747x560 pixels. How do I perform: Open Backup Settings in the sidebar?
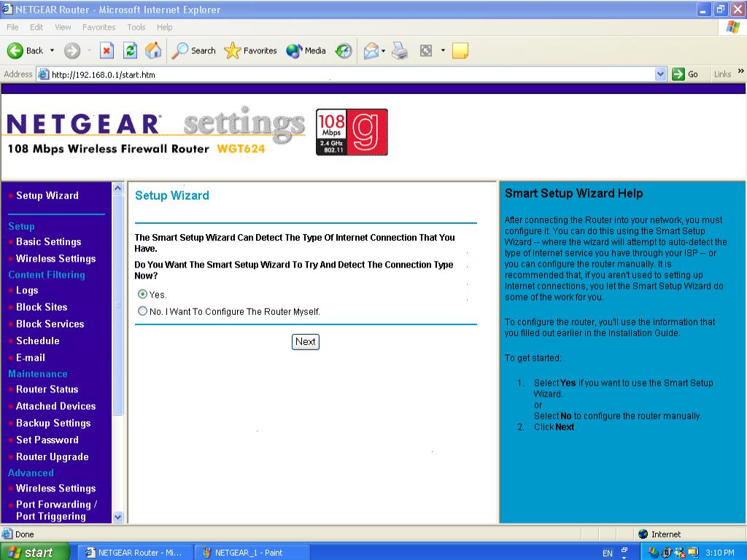(53, 423)
